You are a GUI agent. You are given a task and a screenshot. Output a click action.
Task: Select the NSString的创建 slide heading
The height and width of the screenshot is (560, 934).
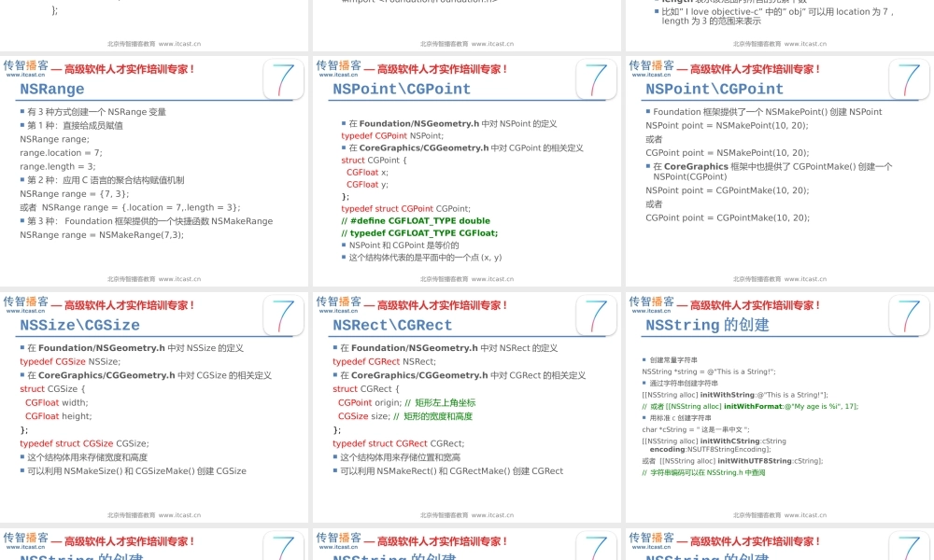(x=707, y=326)
